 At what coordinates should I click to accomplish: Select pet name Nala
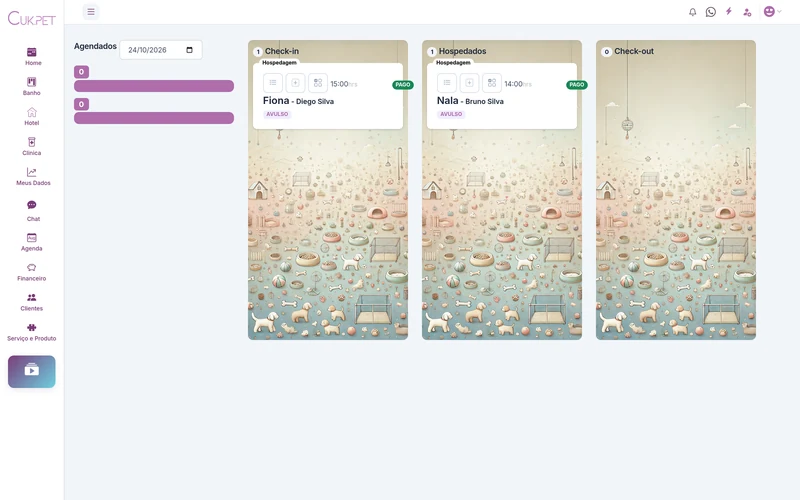click(447, 101)
